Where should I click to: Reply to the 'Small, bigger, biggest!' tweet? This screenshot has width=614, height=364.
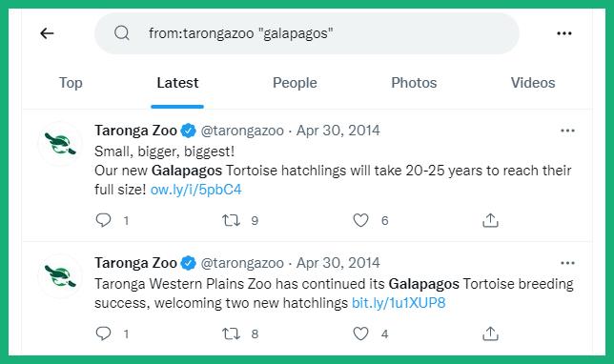[103, 220]
